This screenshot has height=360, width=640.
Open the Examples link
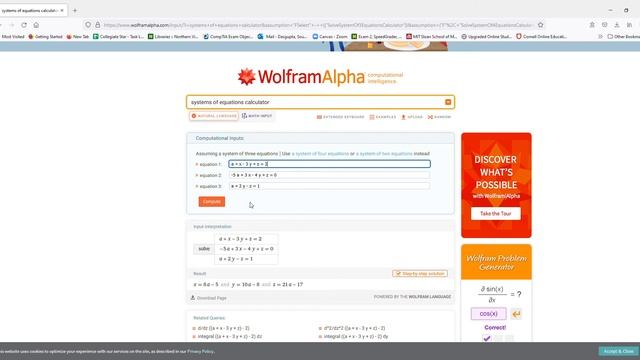coord(382,117)
